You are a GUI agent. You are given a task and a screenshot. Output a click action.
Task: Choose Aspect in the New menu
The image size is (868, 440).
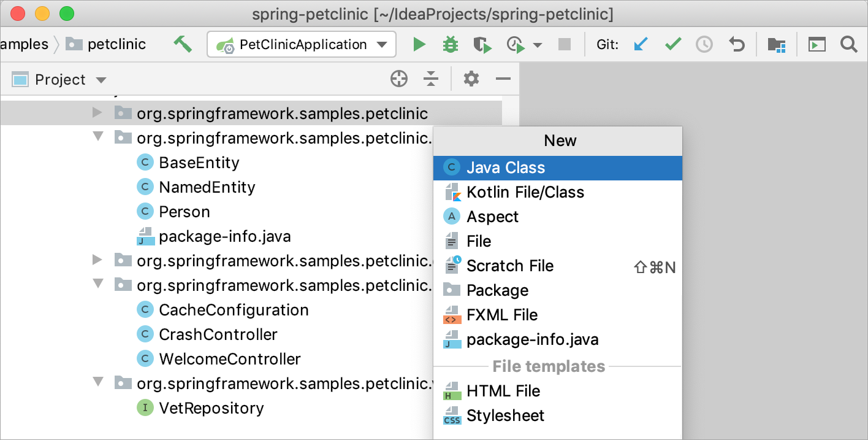pos(558,217)
